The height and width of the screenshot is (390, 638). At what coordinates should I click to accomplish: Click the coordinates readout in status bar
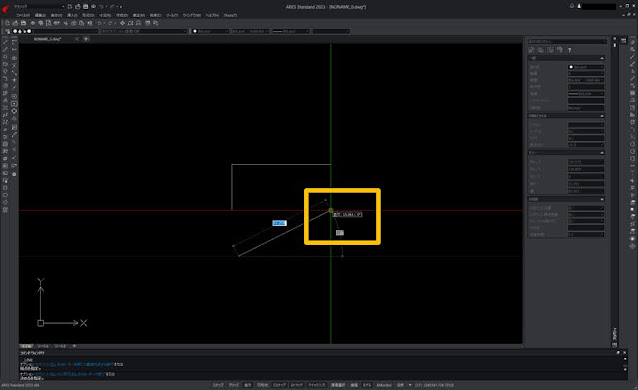click(434, 385)
